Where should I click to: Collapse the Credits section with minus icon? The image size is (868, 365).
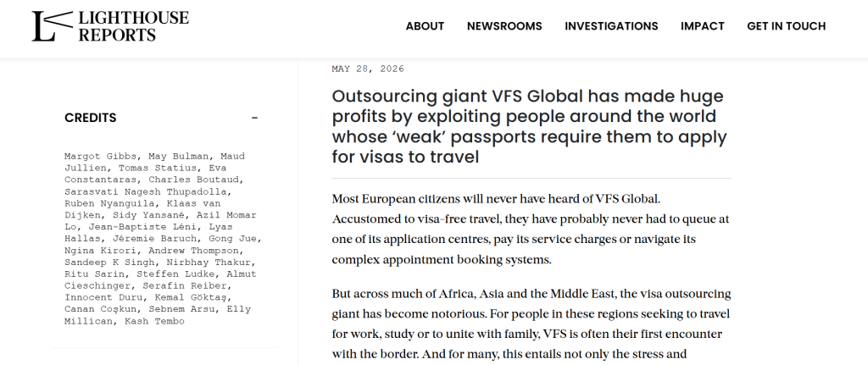254,118
